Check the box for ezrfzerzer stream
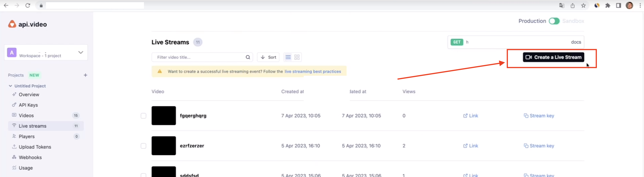 tap(143, 146)
